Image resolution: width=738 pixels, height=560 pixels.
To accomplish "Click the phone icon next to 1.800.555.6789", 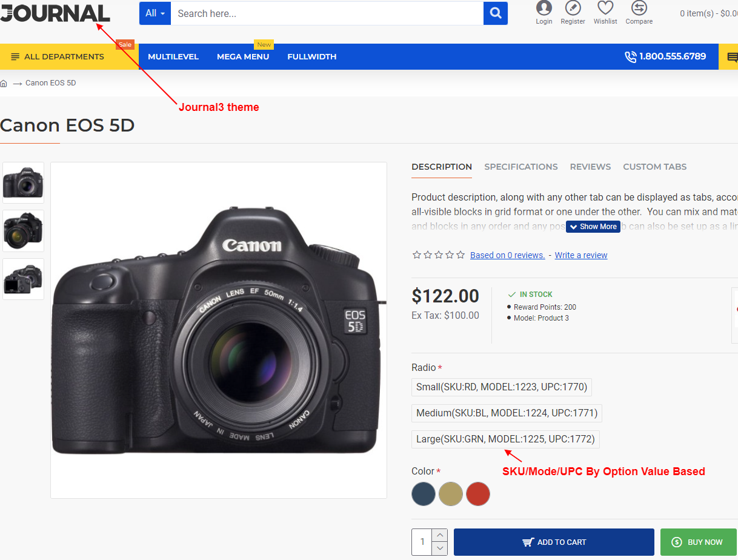I will (x=631, y=56).
